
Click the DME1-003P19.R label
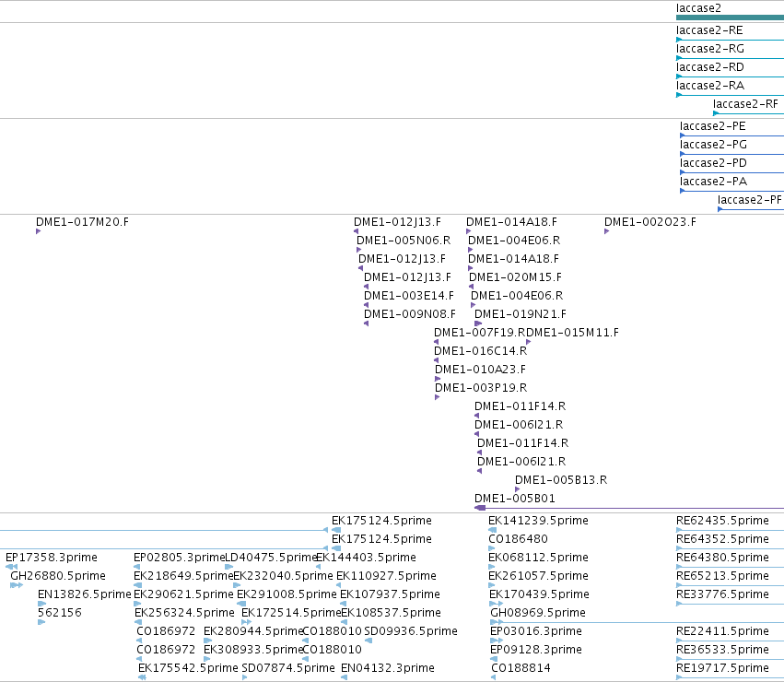[481, 388]
